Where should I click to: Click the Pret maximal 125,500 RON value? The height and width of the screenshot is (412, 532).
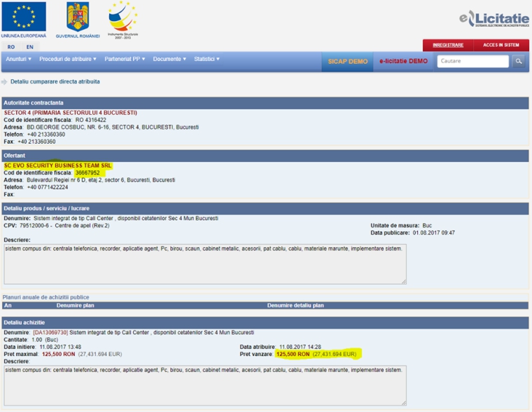tap(58, 355)
